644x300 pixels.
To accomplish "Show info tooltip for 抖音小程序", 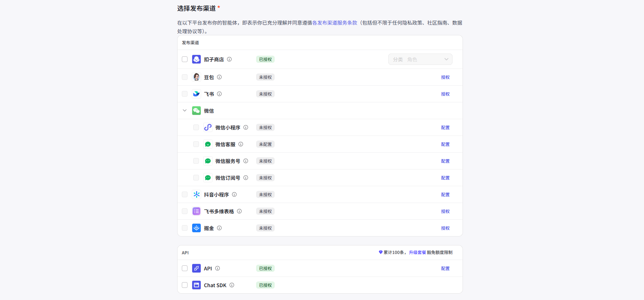I will [x=234, y=194].
